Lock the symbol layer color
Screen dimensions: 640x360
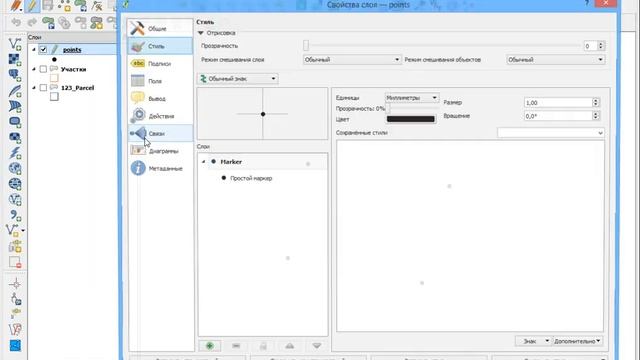coord(263,346)
